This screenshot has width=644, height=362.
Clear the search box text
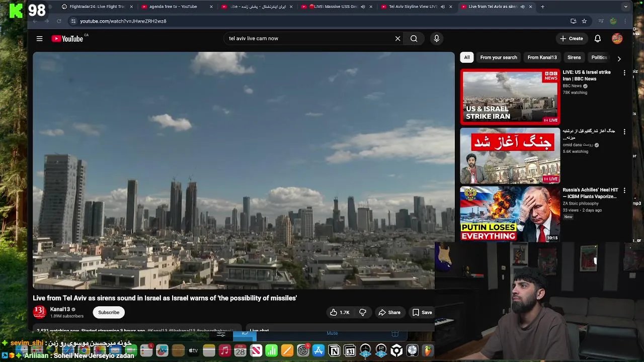pyautogui.click(x=397, y=38)
